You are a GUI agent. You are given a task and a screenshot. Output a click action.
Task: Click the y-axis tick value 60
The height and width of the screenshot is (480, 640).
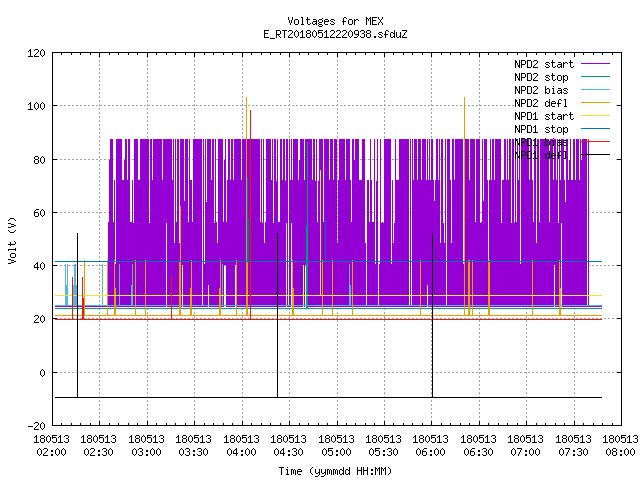pos(39,213)
